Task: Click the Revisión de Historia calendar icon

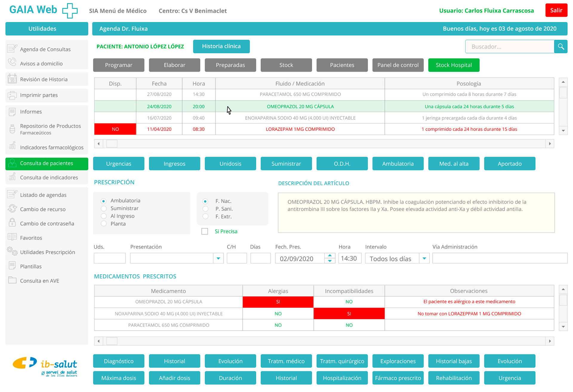Action: [12, 79]
